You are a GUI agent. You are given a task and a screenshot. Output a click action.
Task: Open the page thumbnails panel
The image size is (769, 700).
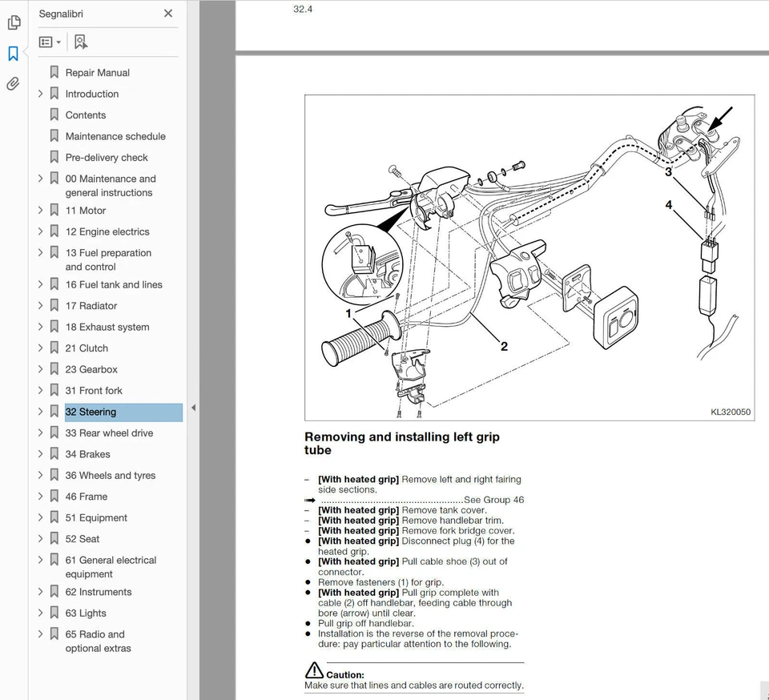14,22
